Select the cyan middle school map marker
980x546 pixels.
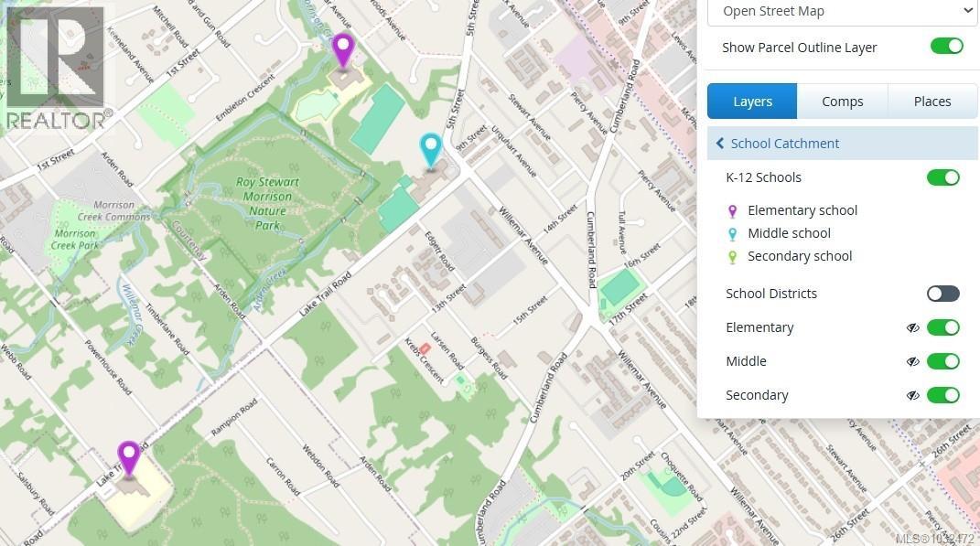(x=430, y=148)
